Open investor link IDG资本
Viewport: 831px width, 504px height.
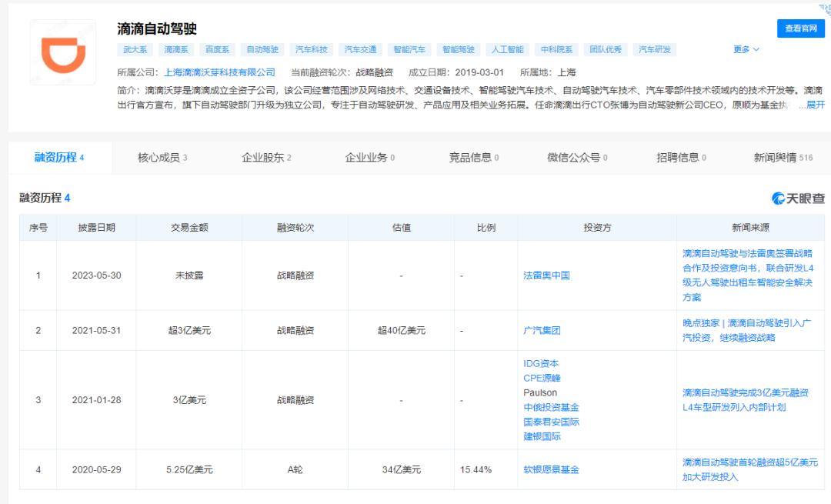click(541, 363)
